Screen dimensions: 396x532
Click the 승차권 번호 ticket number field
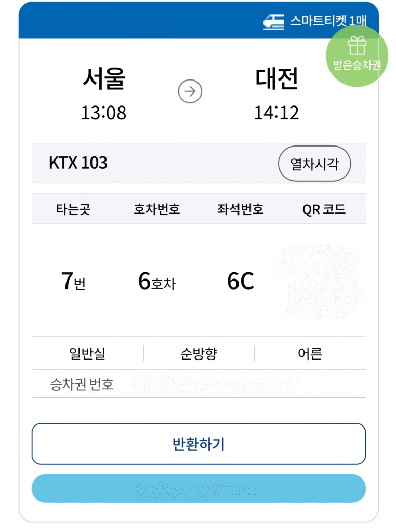point(213,384)
